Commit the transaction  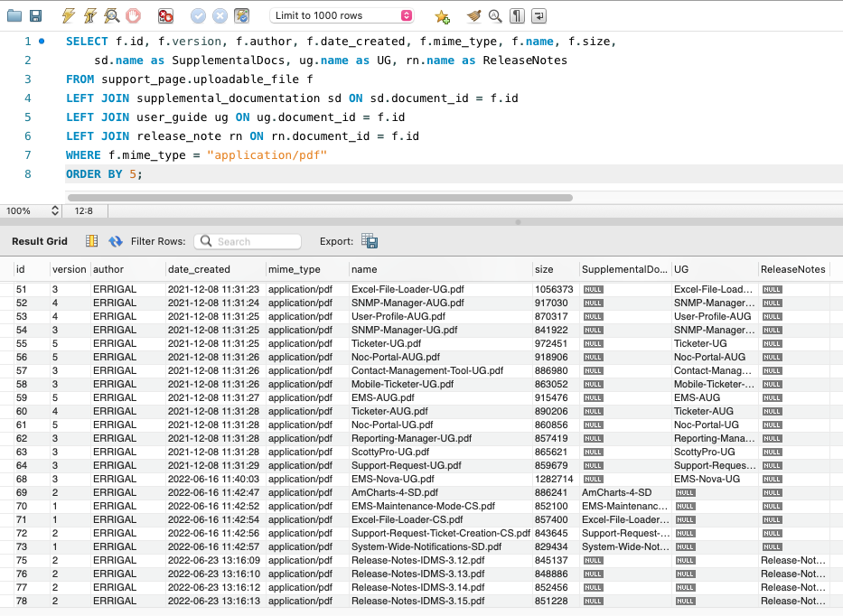pyautogui.click(x=198, y=16)
